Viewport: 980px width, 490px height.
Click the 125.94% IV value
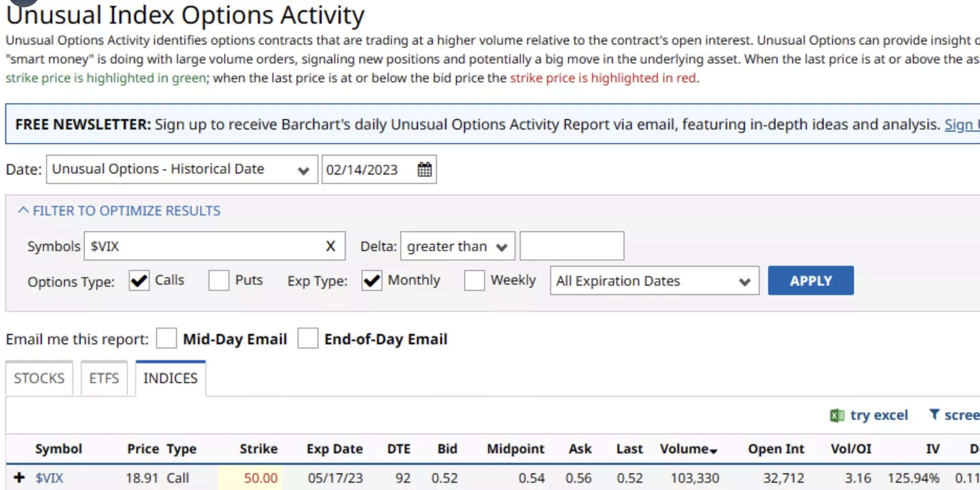[913, 478]
